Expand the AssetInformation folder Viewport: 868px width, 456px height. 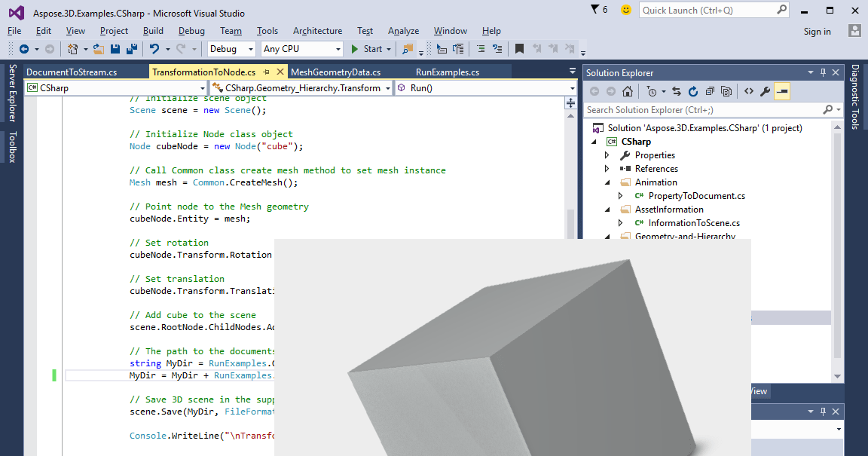[x=607, y=209]
